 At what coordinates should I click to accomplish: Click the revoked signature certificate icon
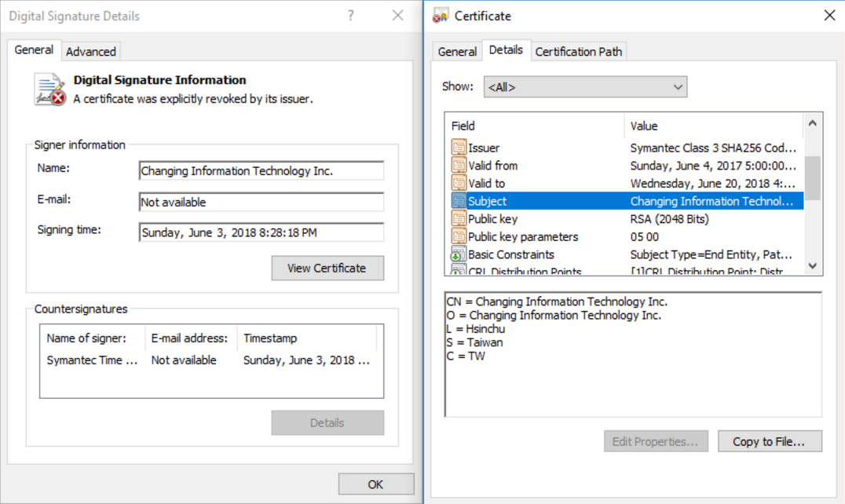coord(50,89)
